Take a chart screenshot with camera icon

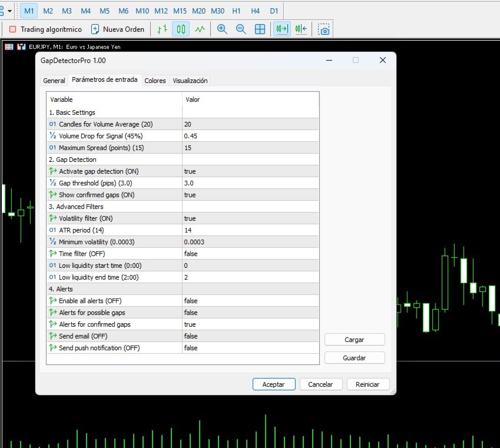[324, 29]
